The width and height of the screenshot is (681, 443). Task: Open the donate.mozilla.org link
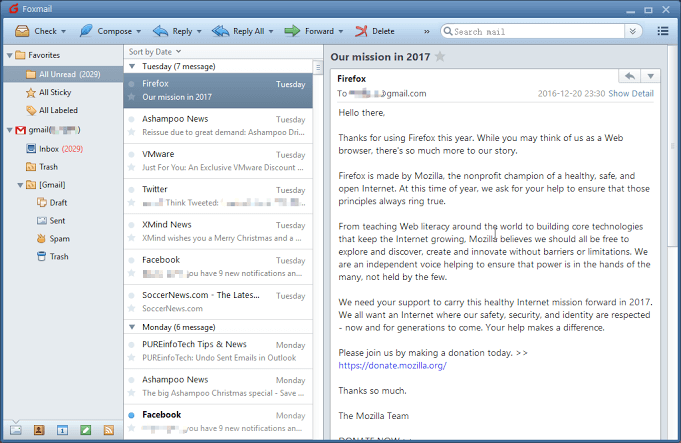point(392,365)
